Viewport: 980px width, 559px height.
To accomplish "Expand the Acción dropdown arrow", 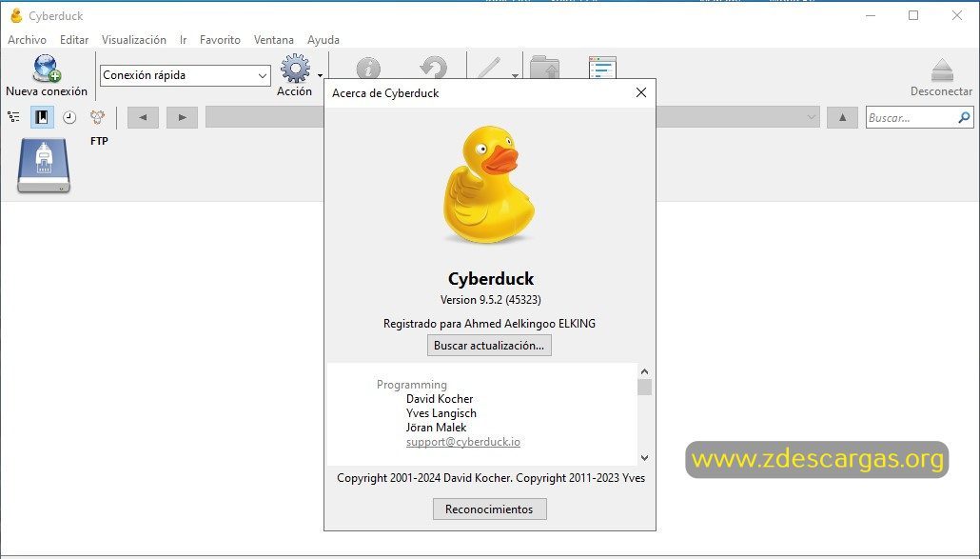I will click(320, 75).
